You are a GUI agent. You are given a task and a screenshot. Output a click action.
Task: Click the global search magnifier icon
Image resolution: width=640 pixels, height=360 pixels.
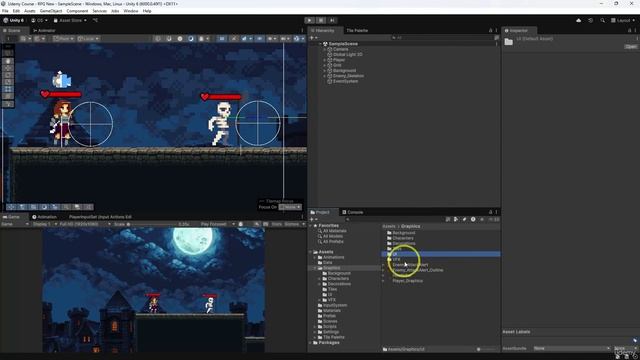(602, 20)
